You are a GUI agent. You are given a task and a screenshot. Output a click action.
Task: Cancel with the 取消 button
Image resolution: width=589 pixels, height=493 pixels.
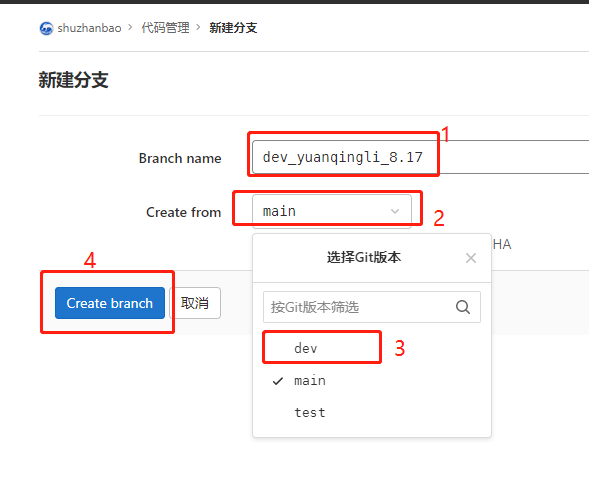(x=195, y=303)
